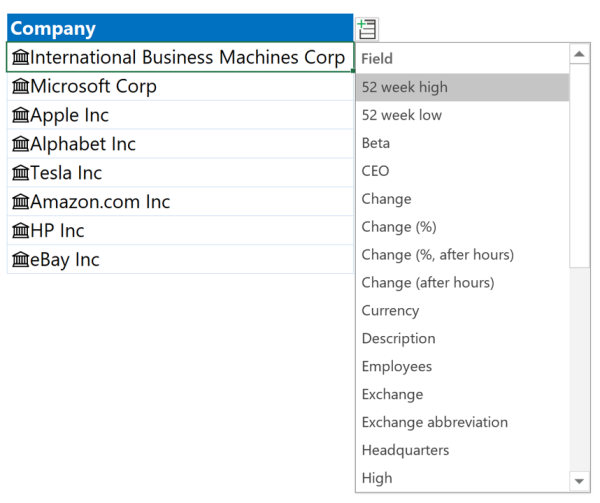Choose Change (%, after hours) field

[x=438, y=255]
